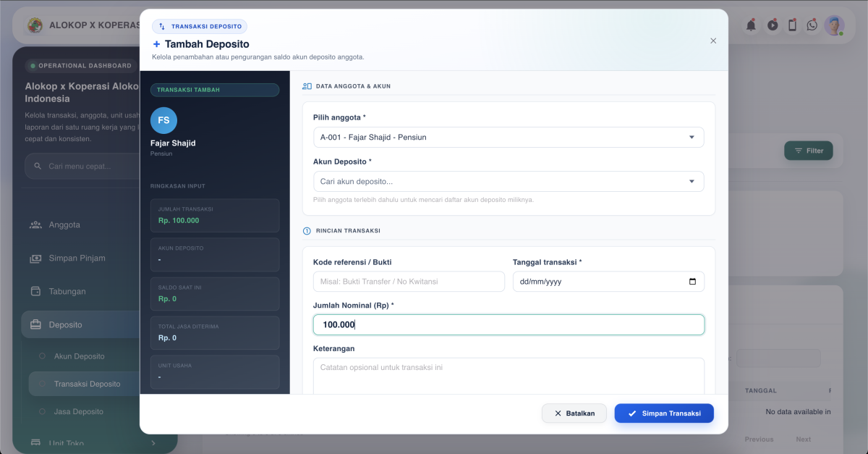This screenshot has width=868, height=454.
Task: Open Anggota menu in sidebar
Action: pos(64,224)
